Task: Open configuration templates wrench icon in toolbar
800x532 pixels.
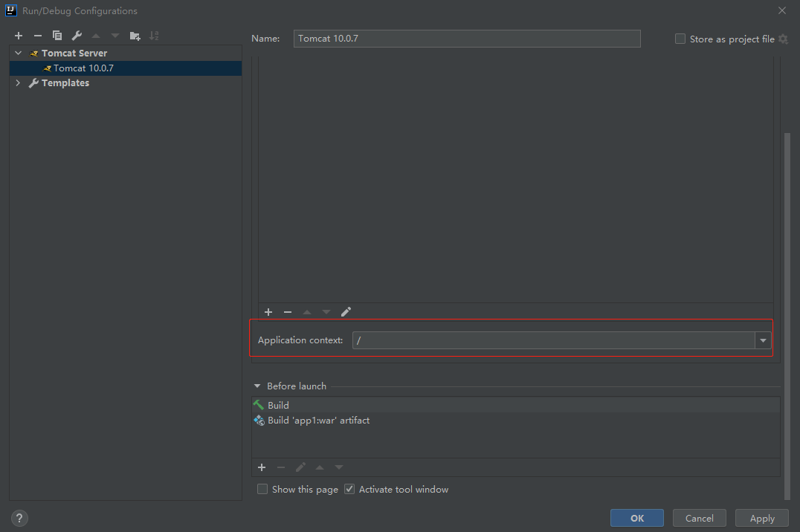Action: click(x=77, y=36)
